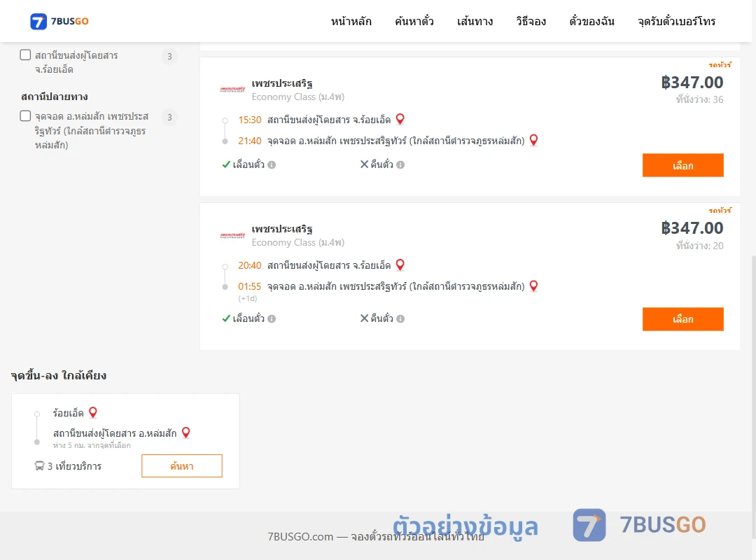
Task: Go to the เส้นทาง menu item
Action: tap(475, 21)
